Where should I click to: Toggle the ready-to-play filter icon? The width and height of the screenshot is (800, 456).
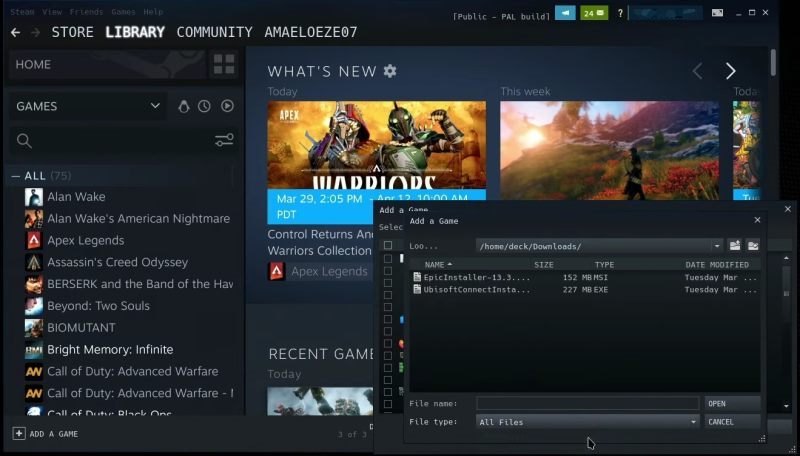point(227,106)
